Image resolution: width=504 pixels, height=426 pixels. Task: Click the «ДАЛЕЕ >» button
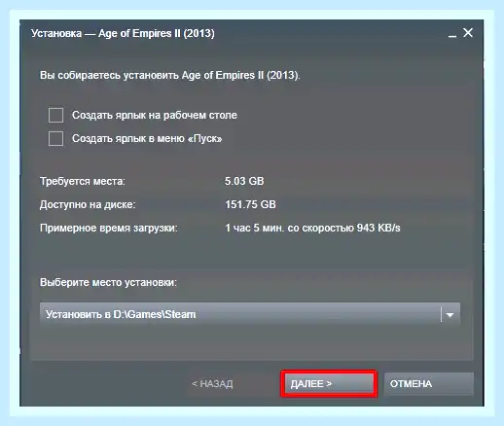329,384
